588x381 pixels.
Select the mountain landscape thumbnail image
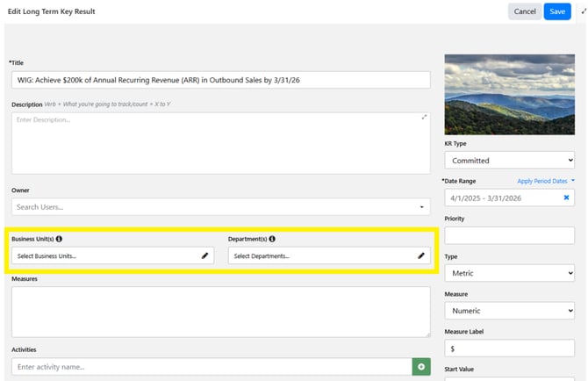tap(509, 94)
